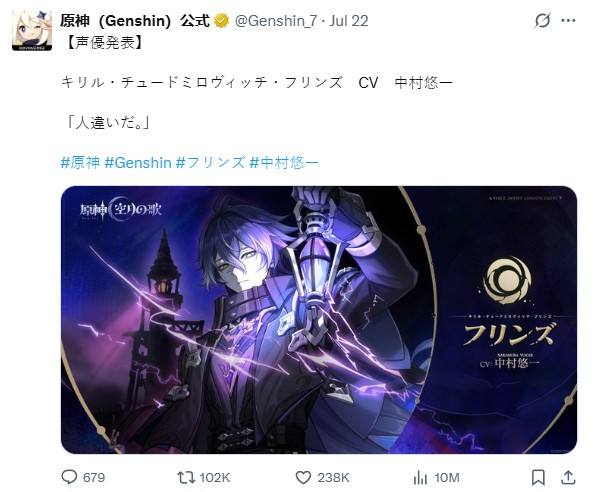The image size is (593, 492).
Task: Open the @Genshin_7 handle link
Action: tap(276, 21)
